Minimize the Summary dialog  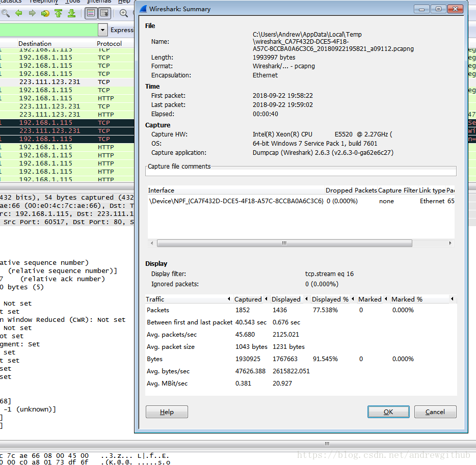coord(421,9)
